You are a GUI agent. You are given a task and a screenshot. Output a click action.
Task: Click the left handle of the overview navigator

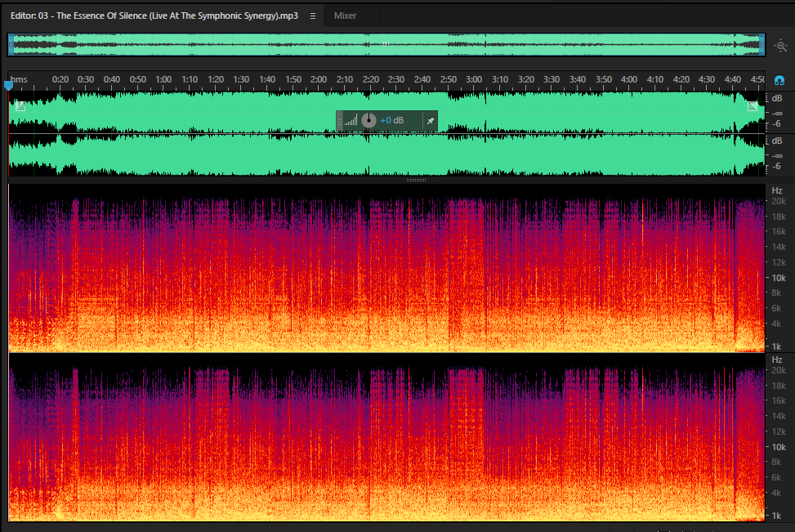tap(11, 45)
